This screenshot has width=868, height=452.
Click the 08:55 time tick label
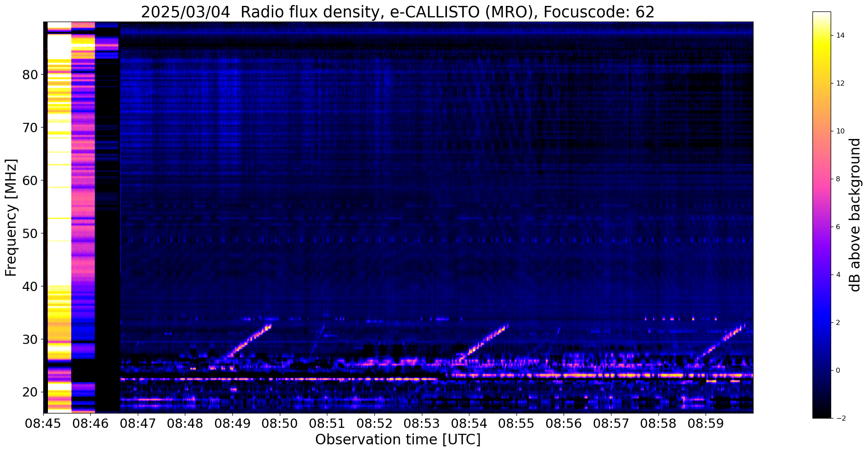pos(516,424)
